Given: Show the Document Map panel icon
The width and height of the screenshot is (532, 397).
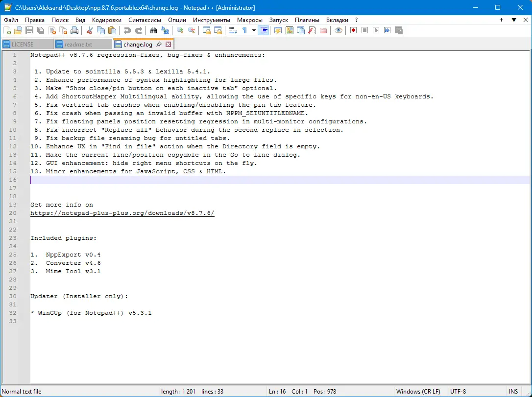Looking at the screenshot, I should click(290, 30).
